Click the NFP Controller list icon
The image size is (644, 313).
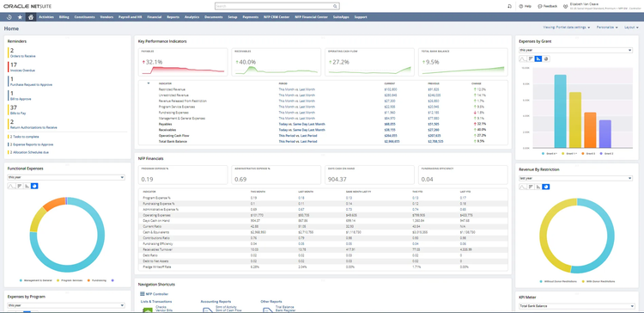click(x=142, y=294)
